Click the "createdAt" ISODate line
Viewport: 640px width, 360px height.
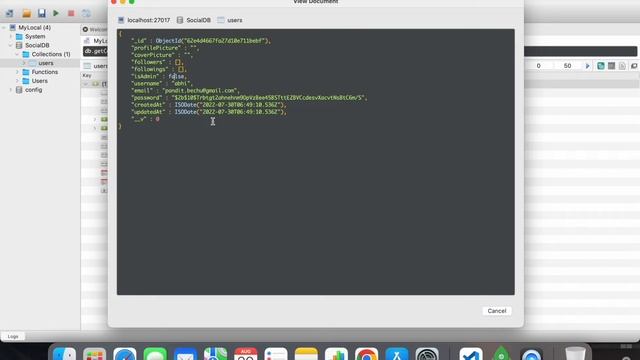[x=209, y=105]
